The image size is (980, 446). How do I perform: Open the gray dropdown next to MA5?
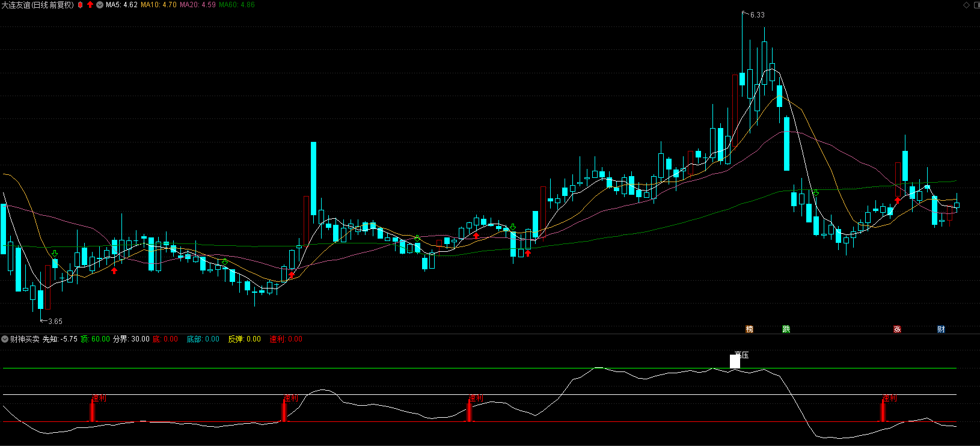tap(100, 5)
